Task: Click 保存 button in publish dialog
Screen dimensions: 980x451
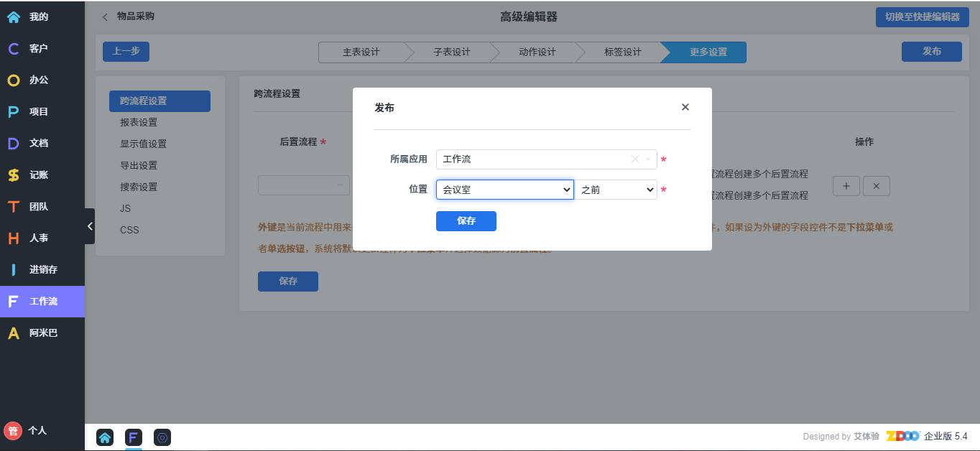Action: pyautogui.click(x=466, y=221)
